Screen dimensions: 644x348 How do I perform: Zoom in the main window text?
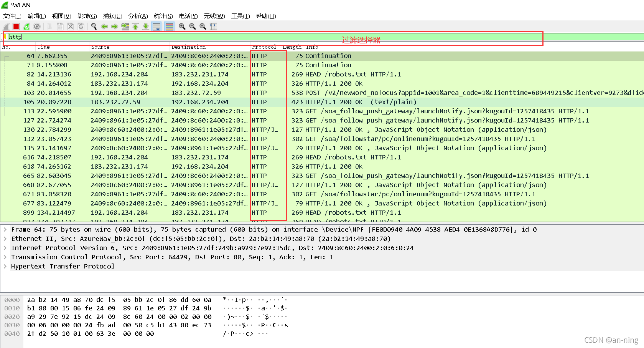[x=182, y=27]
